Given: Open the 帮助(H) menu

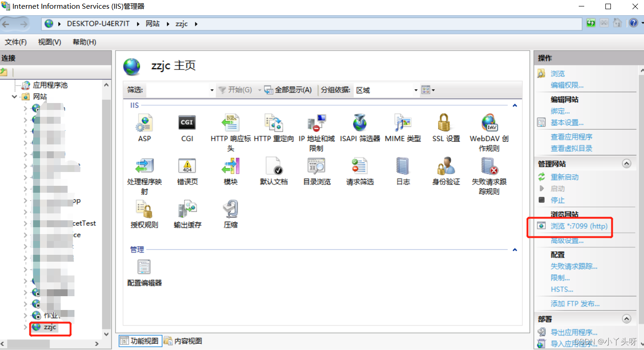Looking at the screenshot, I should (84, 42).
